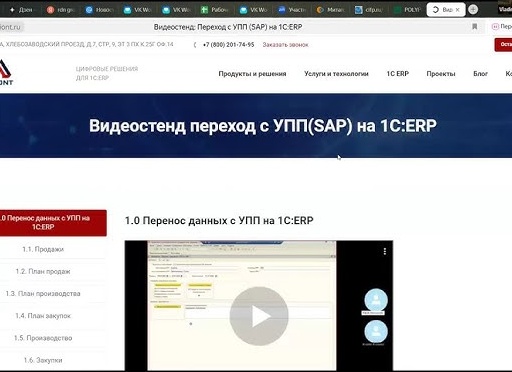512x372 pixels.
Task: Switch to the Дзен browser tab
Action: (x=22, y=10)
